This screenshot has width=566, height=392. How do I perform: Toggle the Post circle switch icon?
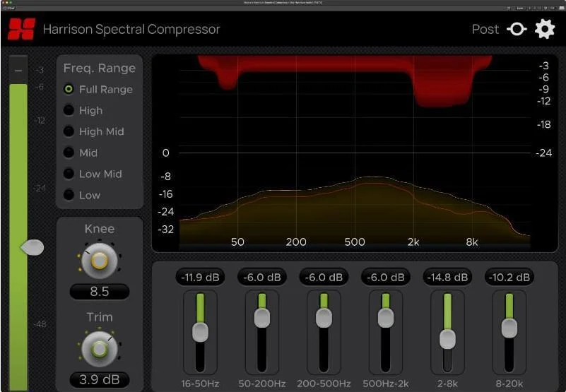tap(517, 29)
